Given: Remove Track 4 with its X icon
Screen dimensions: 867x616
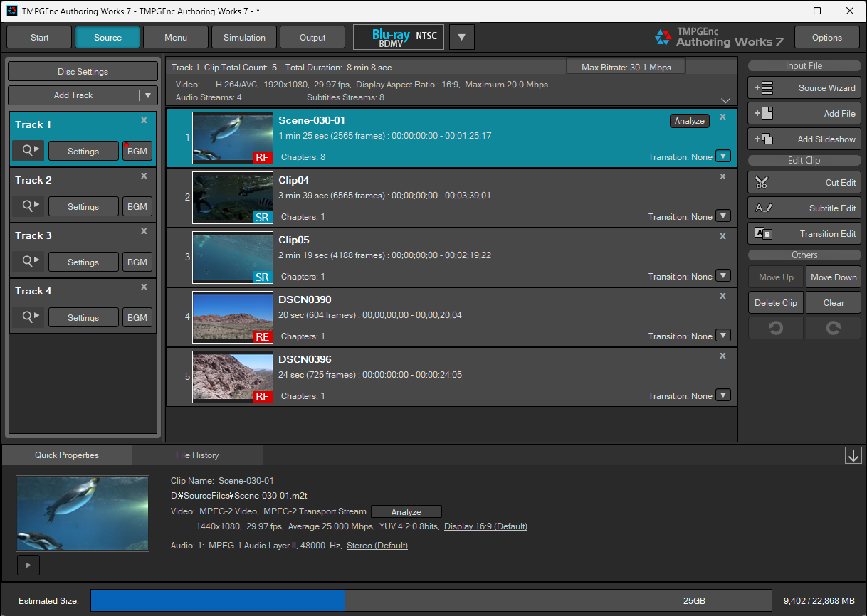Looking at the screenshot, I should click(144, 287).
